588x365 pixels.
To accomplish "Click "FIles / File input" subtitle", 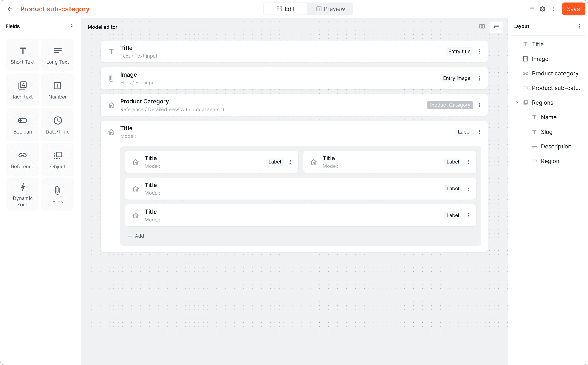I will click(138, 83).
